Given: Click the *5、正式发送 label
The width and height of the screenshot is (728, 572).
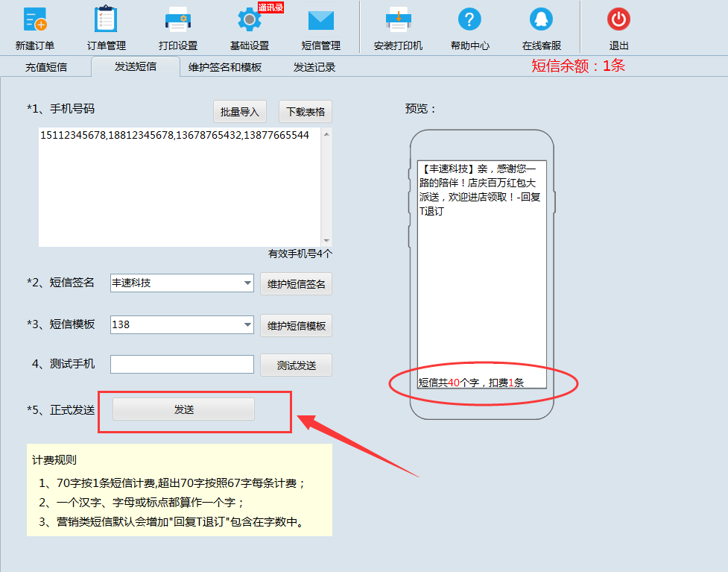Looking at the screenshot, I should 61,410.
